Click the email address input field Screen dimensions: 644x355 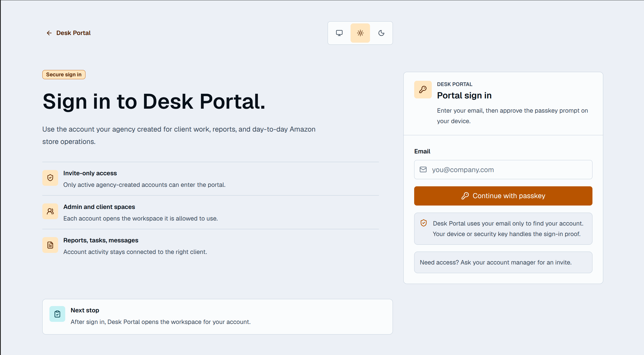pos(503,170)
